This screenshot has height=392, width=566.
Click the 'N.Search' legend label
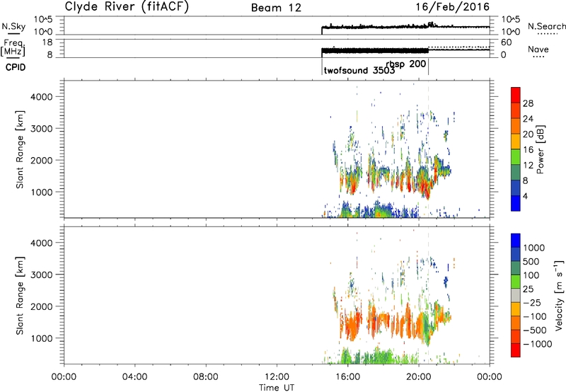[546, 26]
